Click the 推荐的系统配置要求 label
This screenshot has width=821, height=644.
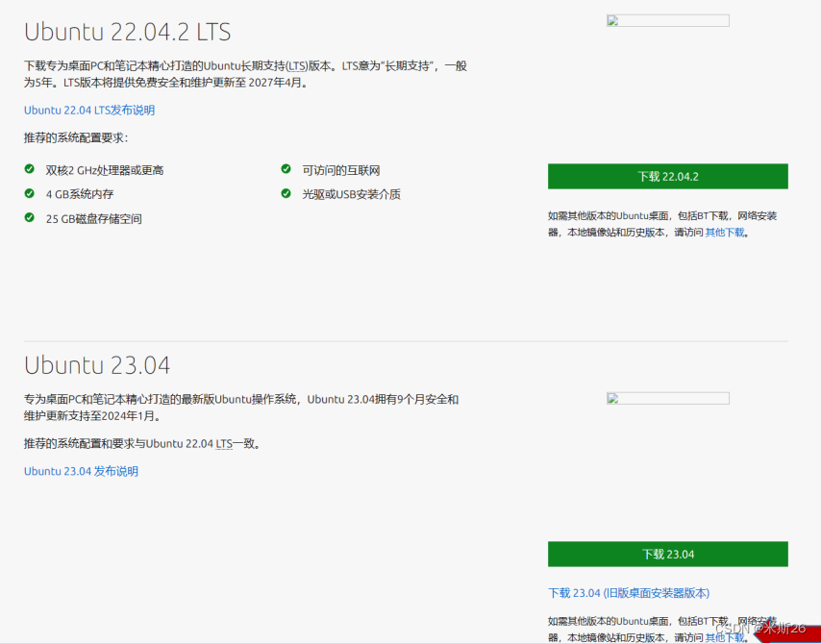pyautogui.click(x=76, y=137)
